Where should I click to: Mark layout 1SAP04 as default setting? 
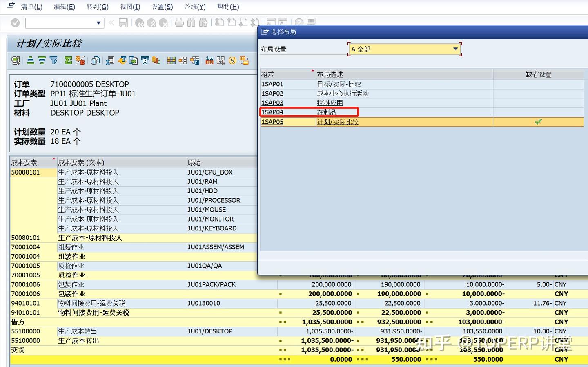point(538,112)
